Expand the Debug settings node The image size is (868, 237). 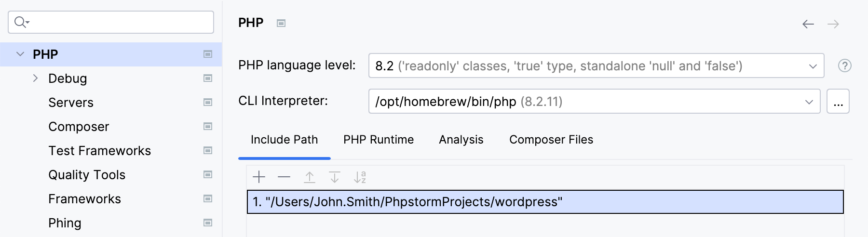[35, 78]
